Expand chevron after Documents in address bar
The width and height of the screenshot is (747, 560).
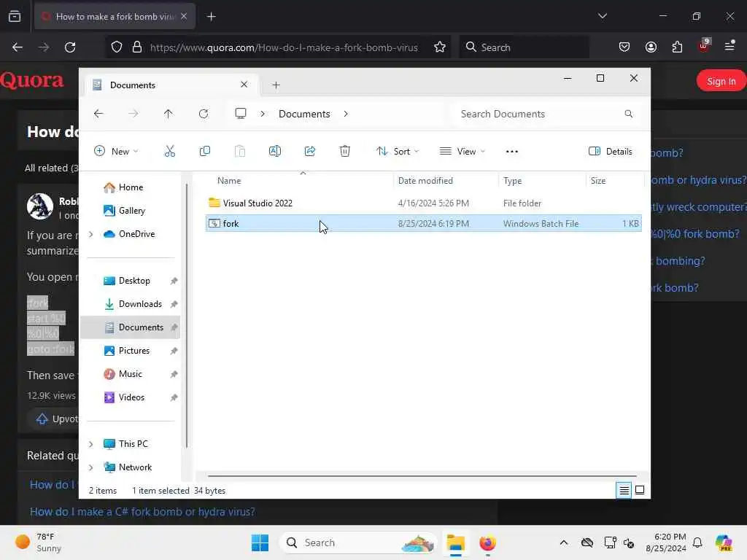(x=346, y=114)
